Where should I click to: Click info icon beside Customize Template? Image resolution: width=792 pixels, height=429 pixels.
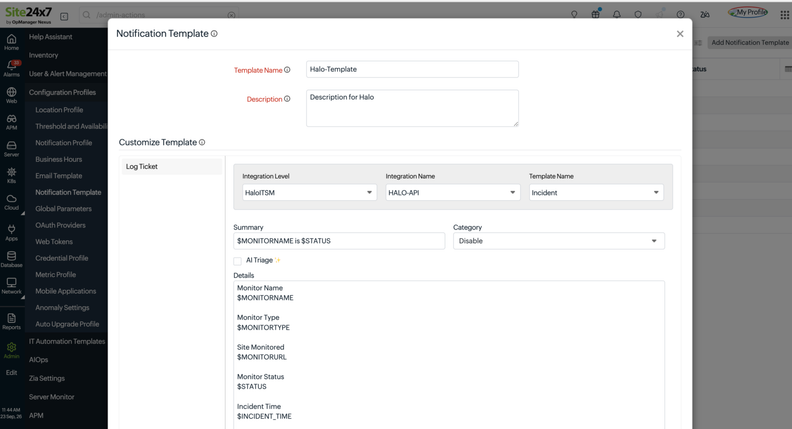tap(202, 142)
